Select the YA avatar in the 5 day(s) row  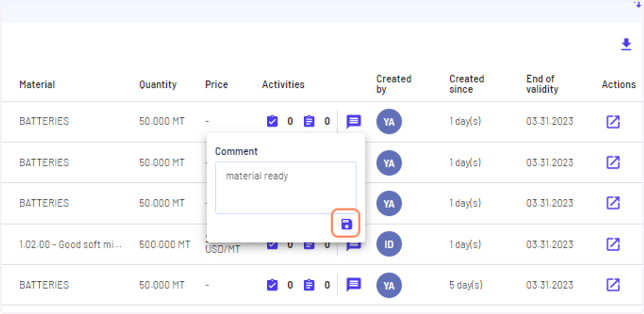click(389, 285)
